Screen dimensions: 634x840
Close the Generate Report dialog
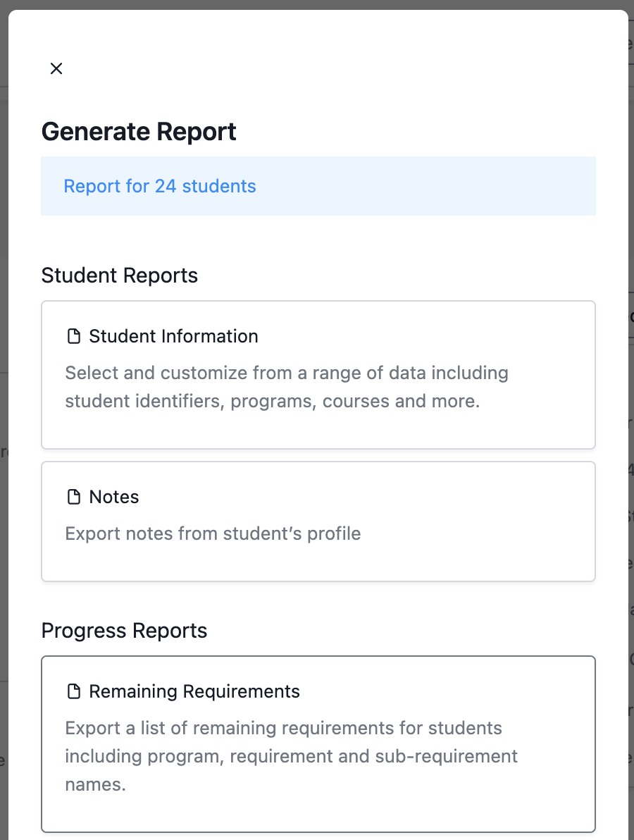[x=56, y=68]
